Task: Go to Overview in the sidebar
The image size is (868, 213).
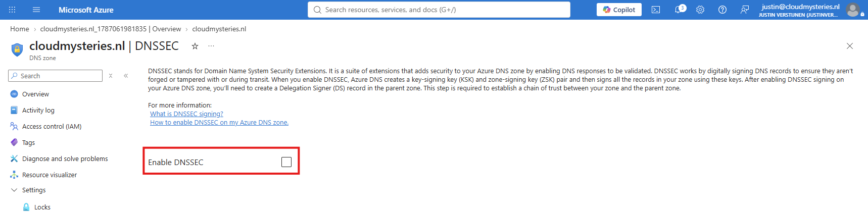Action: [x=35, y=94]
